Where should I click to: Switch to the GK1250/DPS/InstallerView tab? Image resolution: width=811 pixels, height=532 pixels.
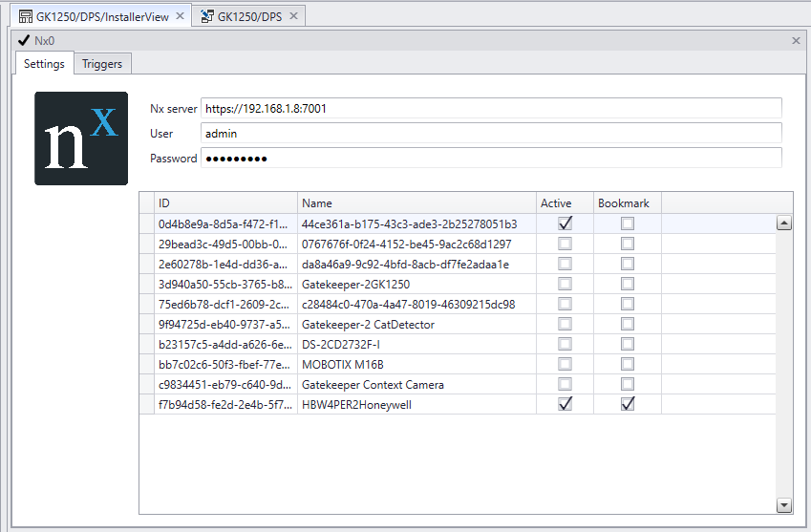pos(102,16)
